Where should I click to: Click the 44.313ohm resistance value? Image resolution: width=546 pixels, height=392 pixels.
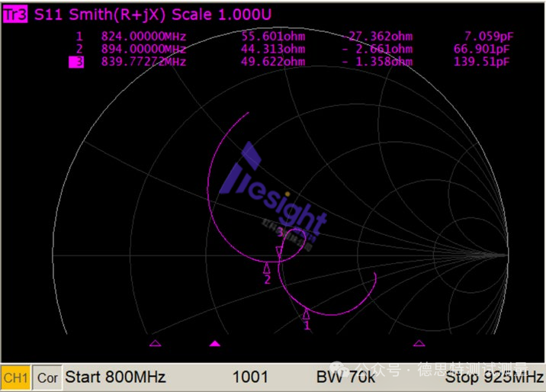273,49
